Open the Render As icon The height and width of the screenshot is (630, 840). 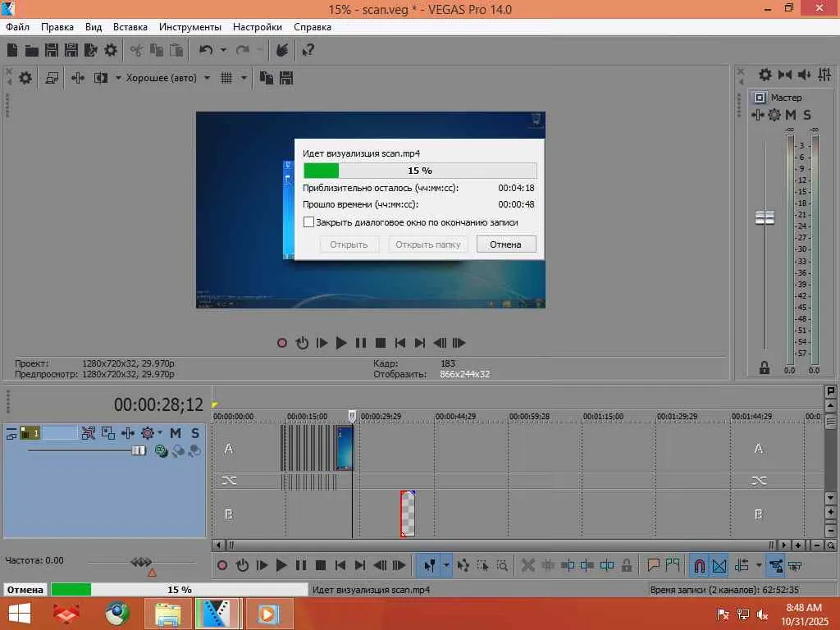coord(90,50)
